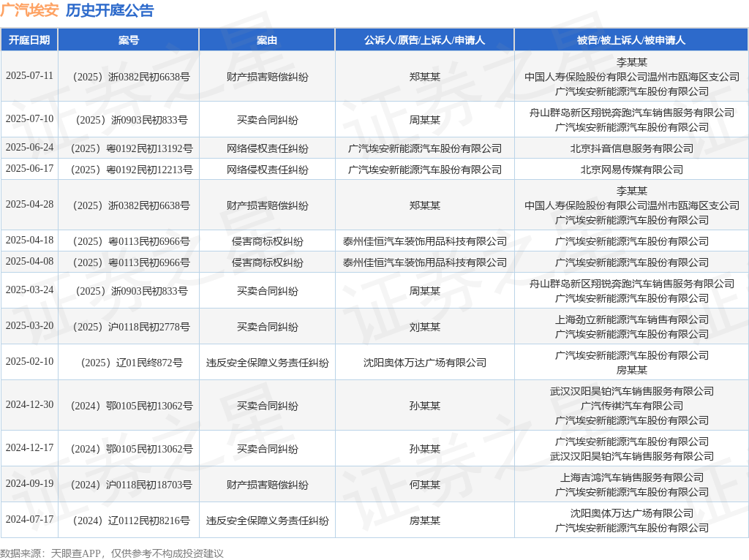
Task: Click defendant 上海吉鸿汽车销售服务有限公司
Action: tap(631, 478)
